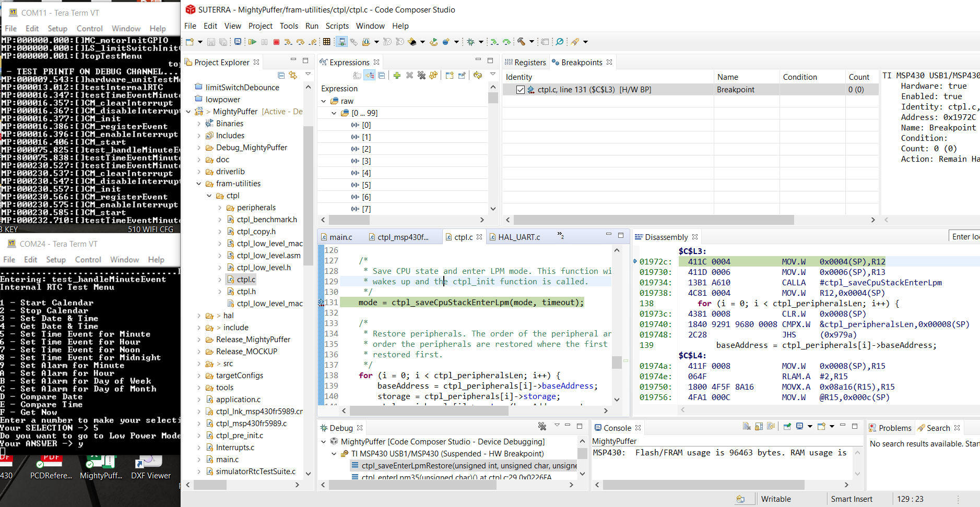Click the Disassembly location input field
This screenshot has height=507, width=980.
965,237
